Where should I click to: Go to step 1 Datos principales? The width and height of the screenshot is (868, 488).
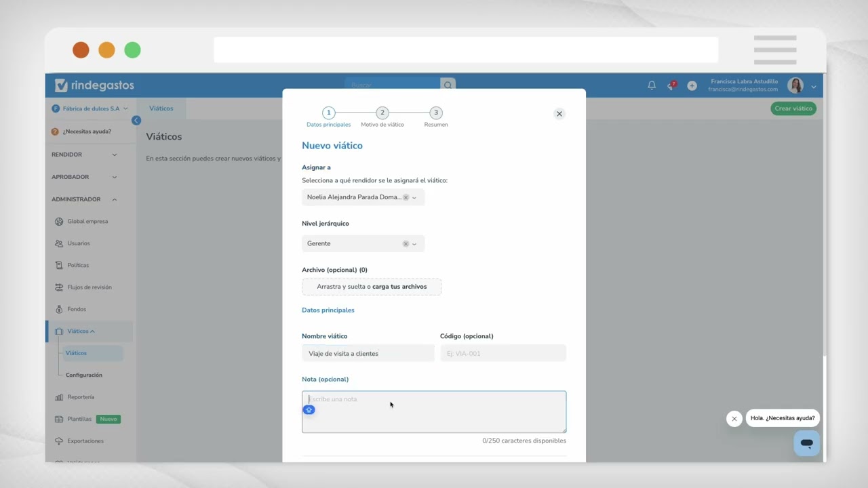point(329,117)
